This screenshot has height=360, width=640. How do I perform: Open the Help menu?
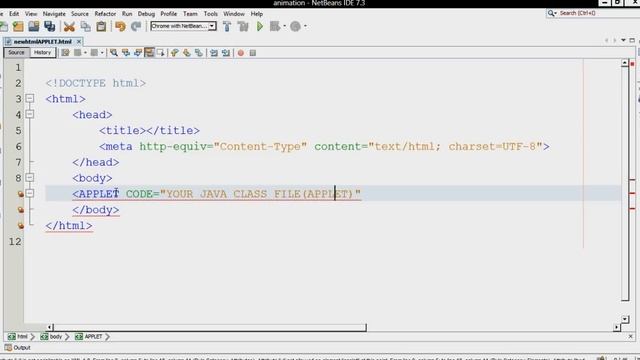(x=256, y=14)
